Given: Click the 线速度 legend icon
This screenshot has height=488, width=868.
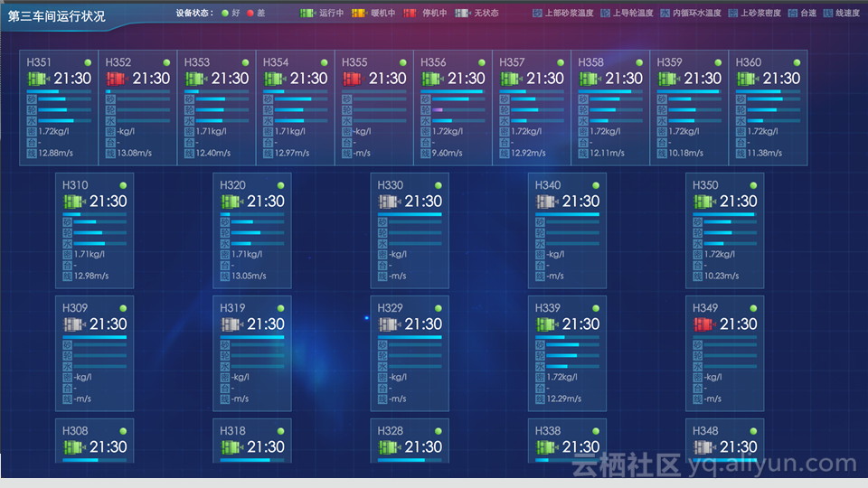Looking at the screenshot, I should click(828, 13).
